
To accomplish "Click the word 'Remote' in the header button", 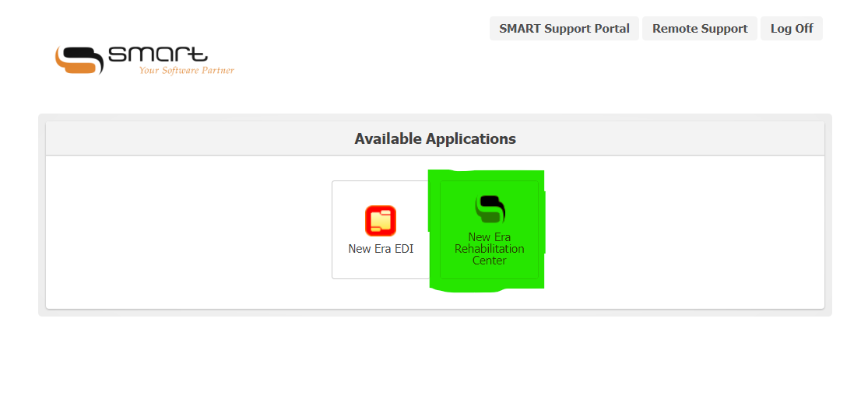I will point(675,29).
